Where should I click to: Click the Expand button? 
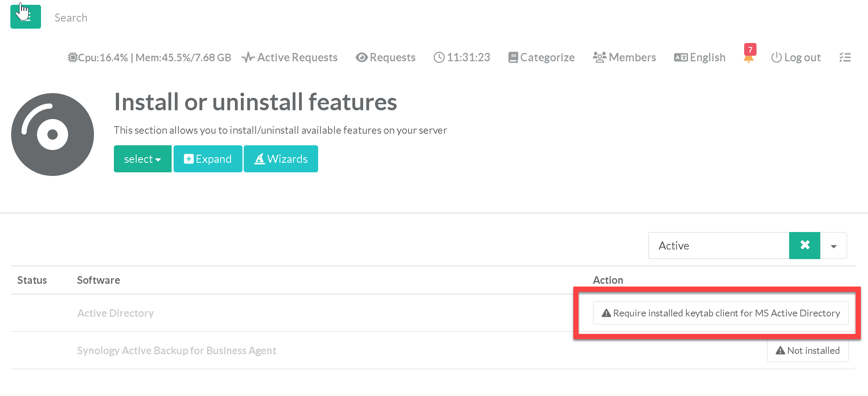click(x=208, y=159)
